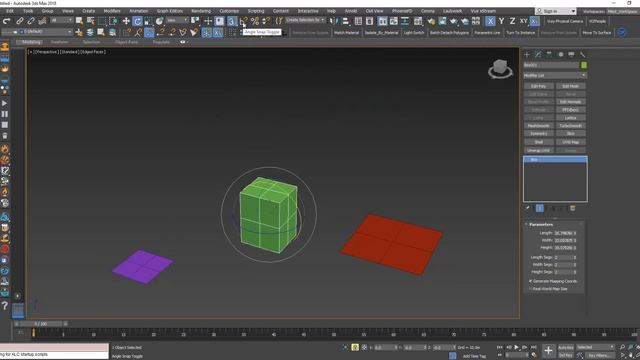640x360 pixels.
Task: Open the Align tool
Action: [x=345, y=21]
